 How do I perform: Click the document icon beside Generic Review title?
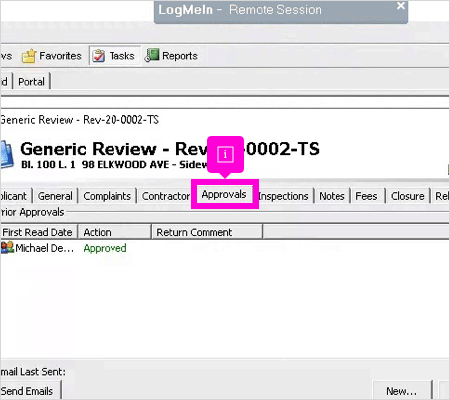[x=7, y=154]
